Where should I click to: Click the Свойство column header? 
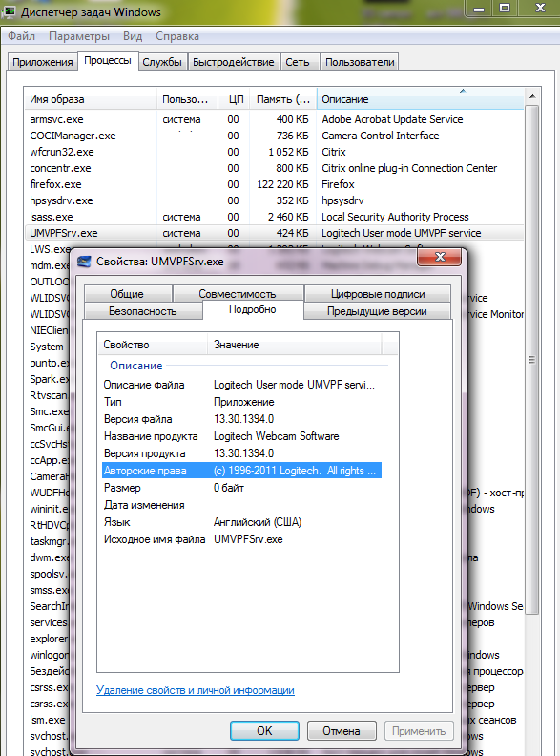(x=153, y=345)
